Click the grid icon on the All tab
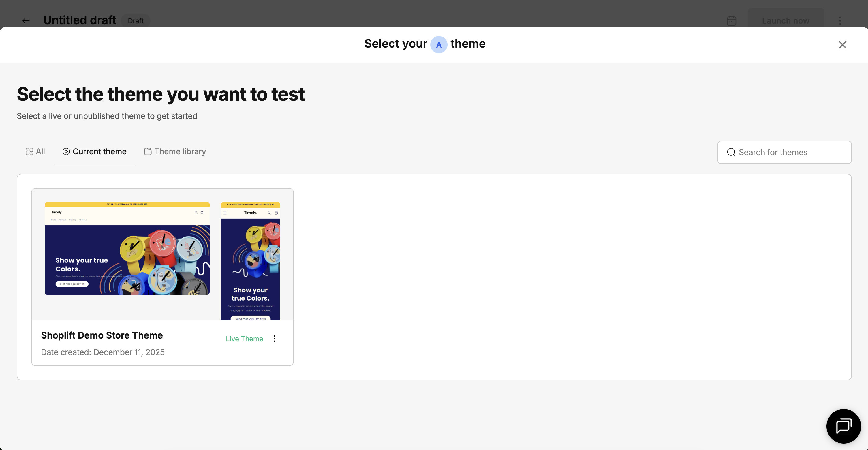This screenshot has height=450, width=868. tap(29, 152)
